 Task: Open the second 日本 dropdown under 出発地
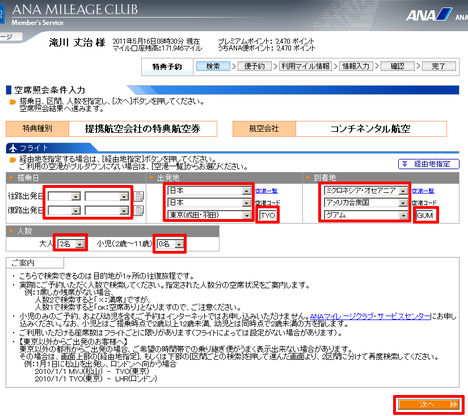pos(209,203)
